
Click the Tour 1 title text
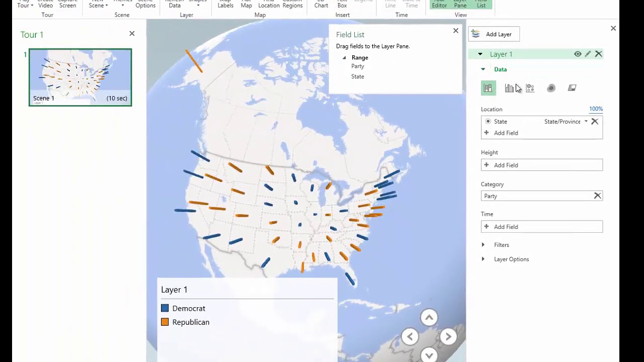pyautogui.click(x=32, y=35)
